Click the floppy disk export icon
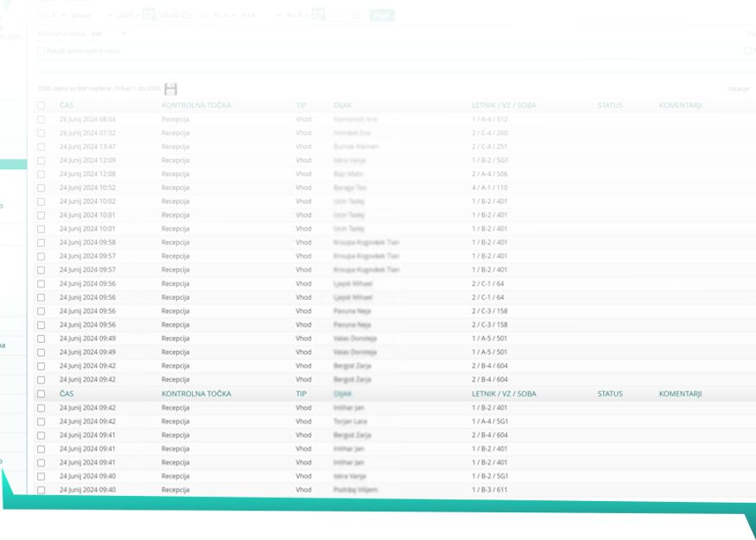The height and width of the screenshot is (540, 756). point(170,89)
